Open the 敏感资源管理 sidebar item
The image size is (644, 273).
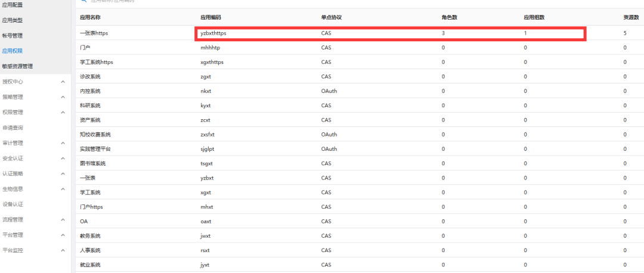(x=17, y=66)
